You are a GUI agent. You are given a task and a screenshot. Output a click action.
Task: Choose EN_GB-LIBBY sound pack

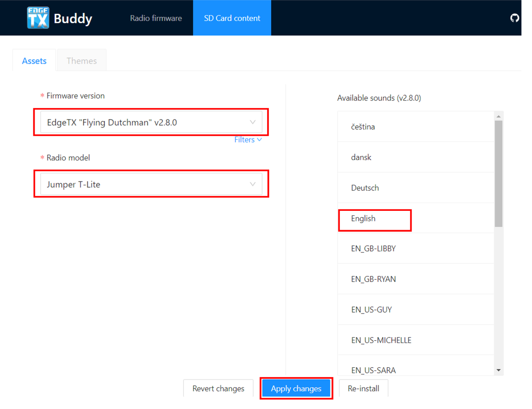(x=416, y=249)
